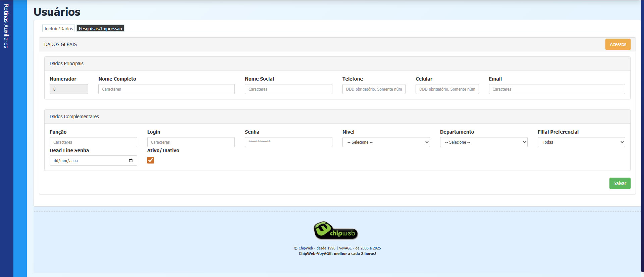The width and height of the screenshot is (644, 277).
Task: Expand the Departamento dropdown
Action: tap(484, 142)
